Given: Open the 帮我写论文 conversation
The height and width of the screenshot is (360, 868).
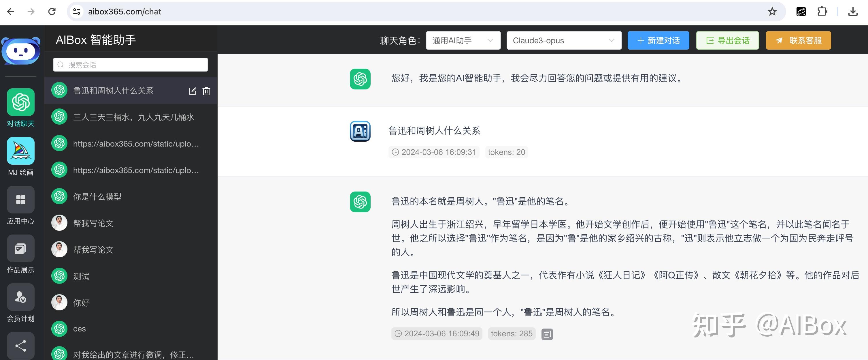Looking at the screenshot, I should coord(93,223).
